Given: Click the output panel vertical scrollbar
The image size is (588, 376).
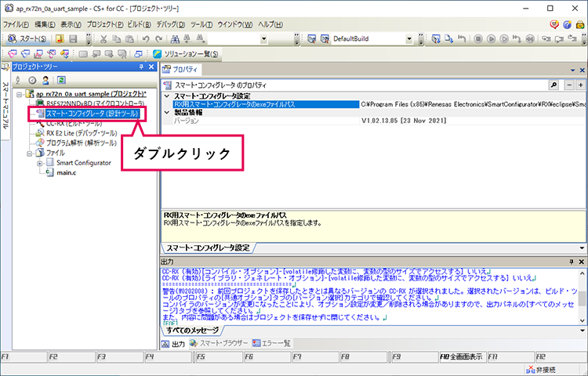Looking at the screenshot, I should click(x=582, y=298).
